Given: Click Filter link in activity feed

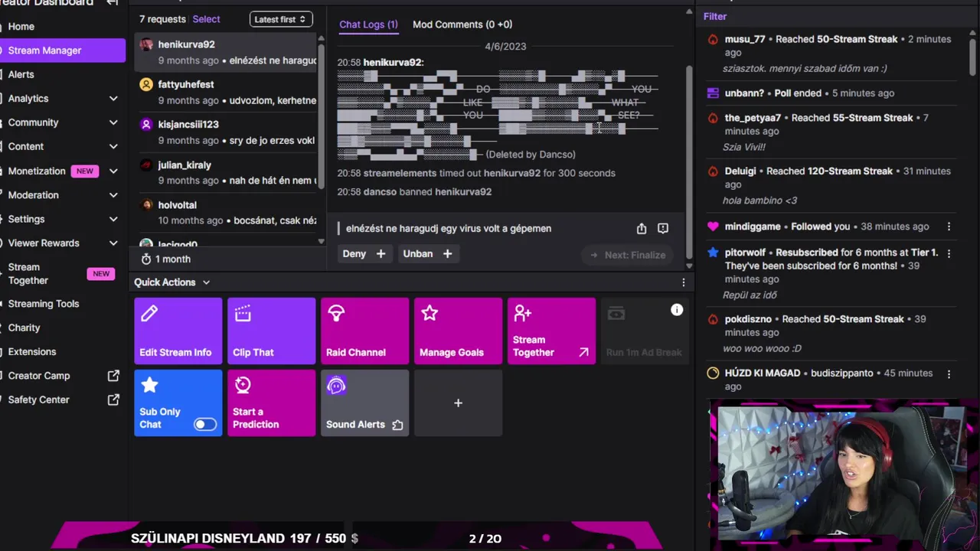Looking at the screenshot, I should 715,16.
